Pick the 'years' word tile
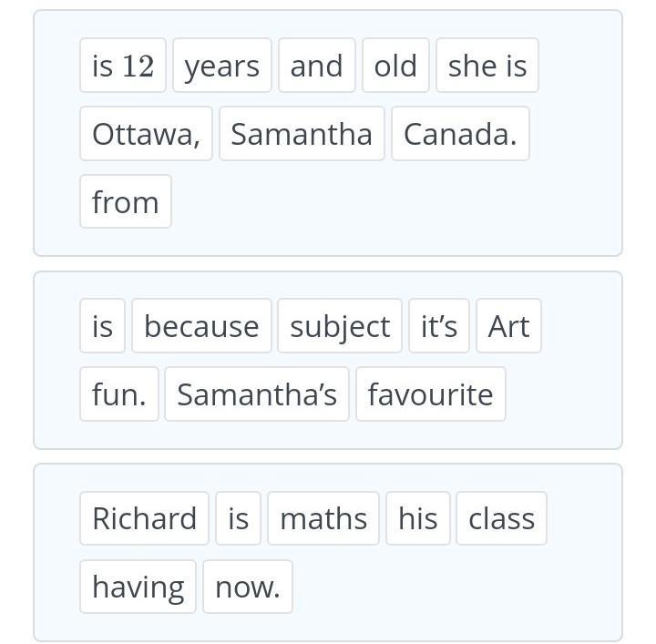 222,66
